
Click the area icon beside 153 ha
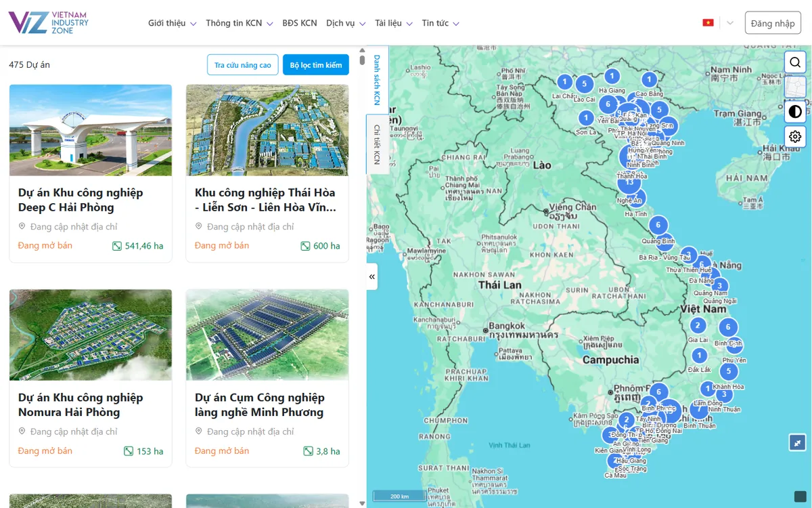129,451
